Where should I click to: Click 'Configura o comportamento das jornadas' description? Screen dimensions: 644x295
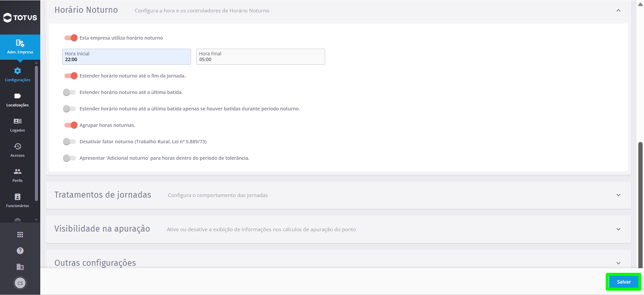coord(218,195)
